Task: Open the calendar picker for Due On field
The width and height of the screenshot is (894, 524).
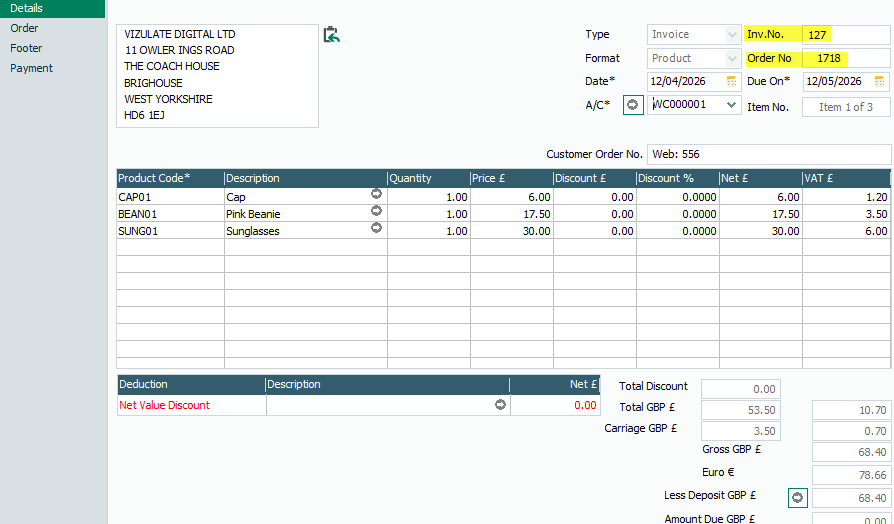Action: pos(880,81)
